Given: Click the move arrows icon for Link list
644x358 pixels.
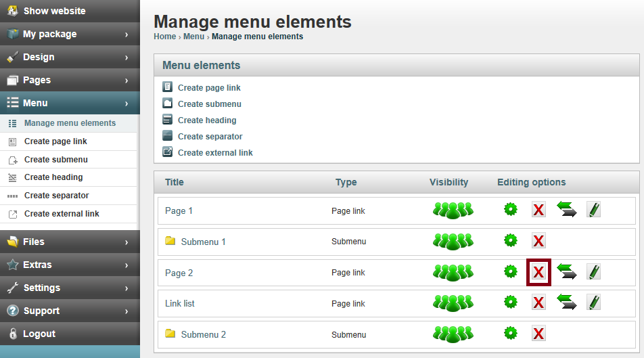Looking at the screenshot, I should [x=567, y=302].
